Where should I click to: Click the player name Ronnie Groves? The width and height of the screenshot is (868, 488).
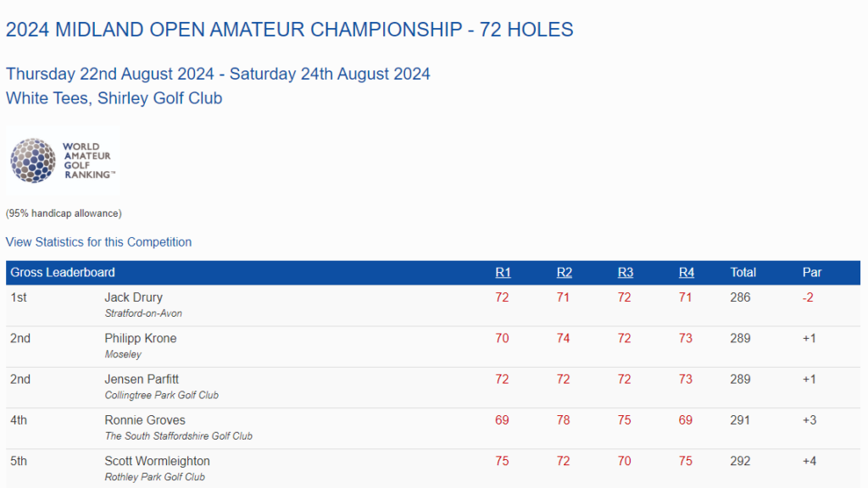145,420
